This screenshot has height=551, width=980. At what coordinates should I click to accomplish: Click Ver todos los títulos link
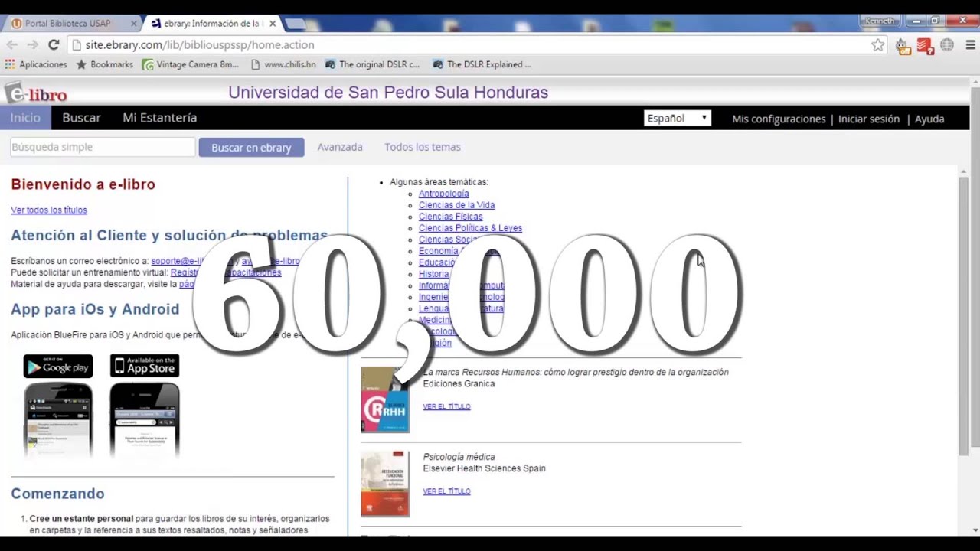coord(49,210)
